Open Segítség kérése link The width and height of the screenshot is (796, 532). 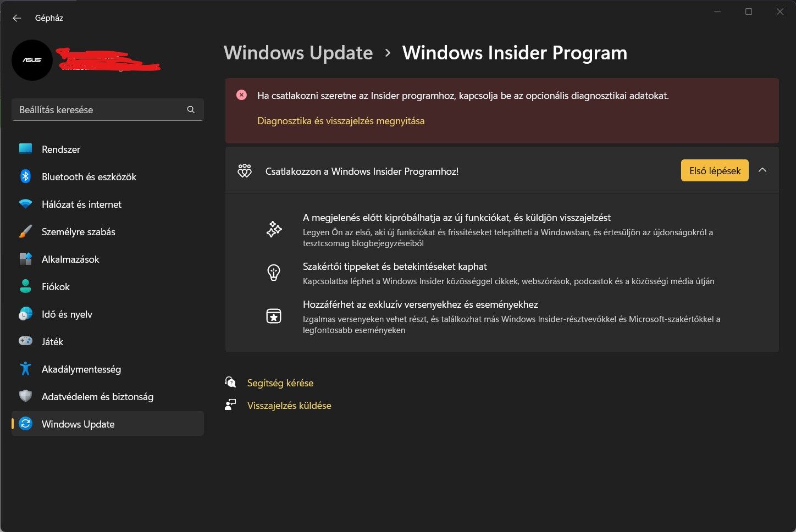(x=280, y=383)
